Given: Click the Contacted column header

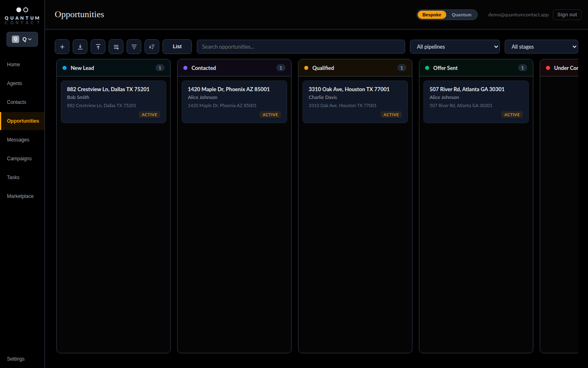Looking at the screenshot, I should pos(234,68).
